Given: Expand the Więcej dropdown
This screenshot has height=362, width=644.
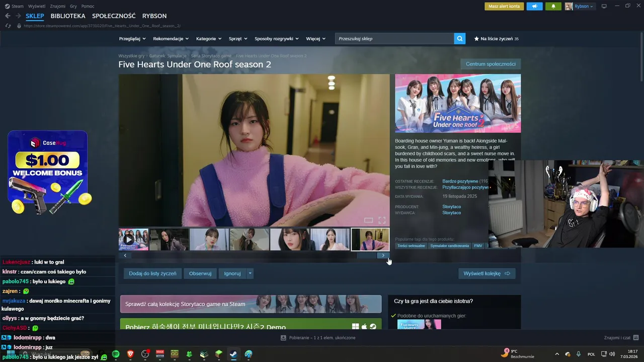Looking at the screenshot, I should [316, 39].
